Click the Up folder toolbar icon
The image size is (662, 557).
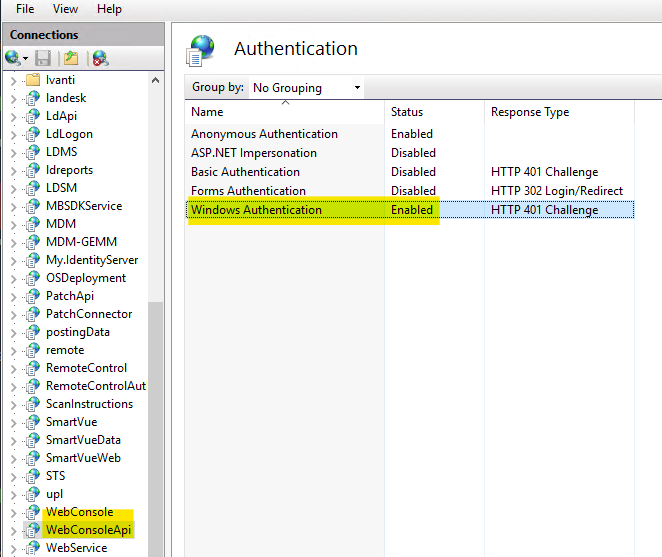(71, 58)
